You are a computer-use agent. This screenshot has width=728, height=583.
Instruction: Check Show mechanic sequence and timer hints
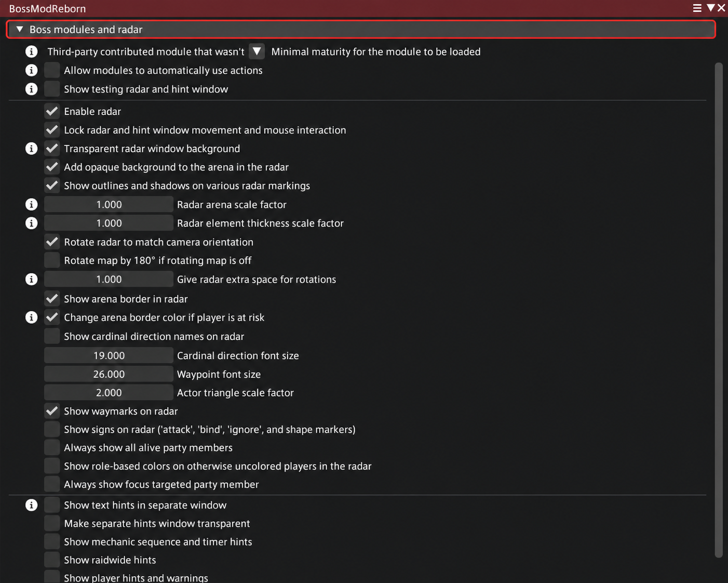[x=52, y=541]
